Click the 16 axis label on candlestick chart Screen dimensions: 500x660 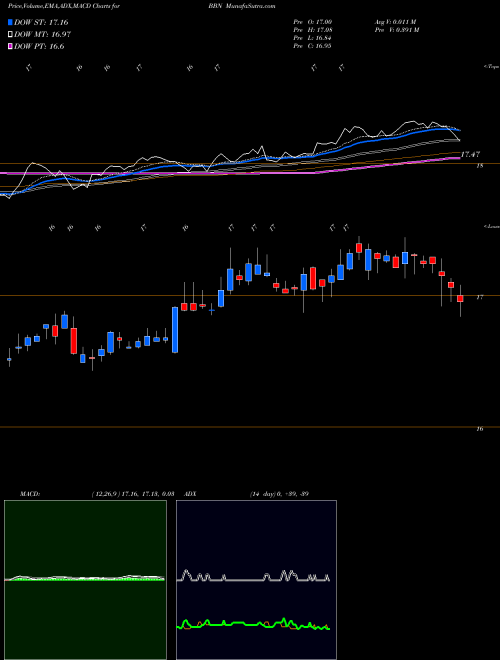(479, 429)
